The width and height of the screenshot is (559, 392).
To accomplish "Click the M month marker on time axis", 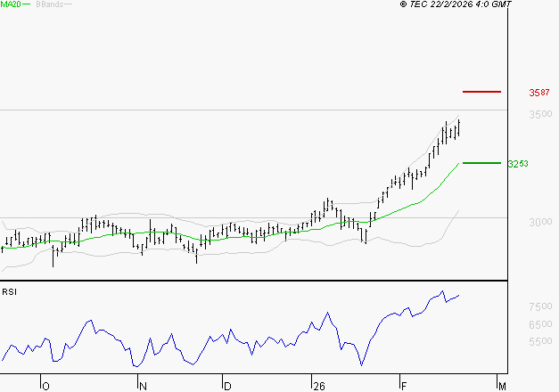I will pos(502,387).
